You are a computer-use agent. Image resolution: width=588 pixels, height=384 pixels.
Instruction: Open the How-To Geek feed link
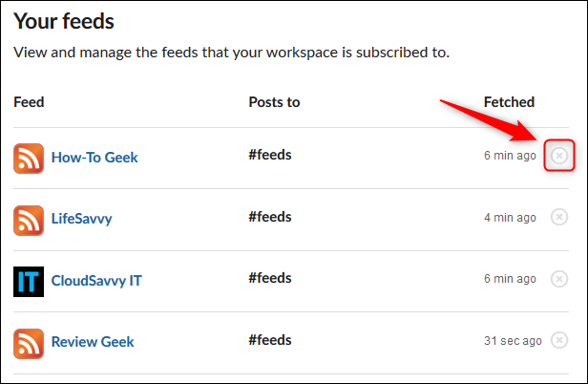tap(94, 158)
